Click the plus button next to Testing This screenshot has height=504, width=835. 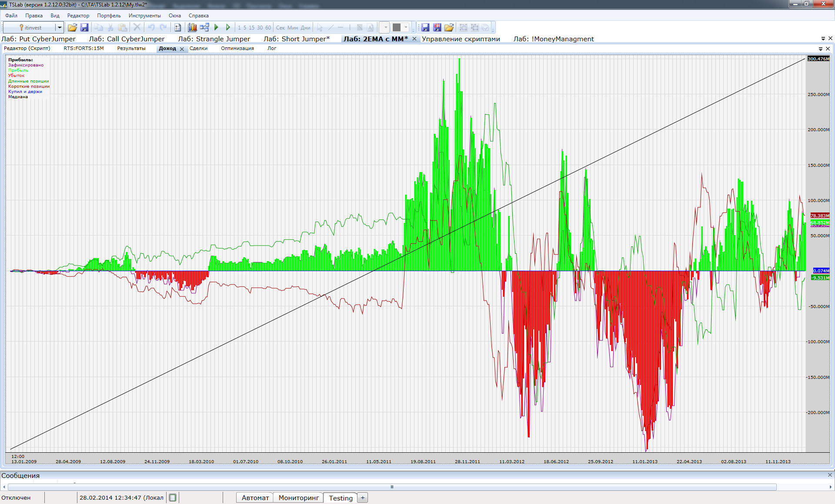click(x=363, y=497)
